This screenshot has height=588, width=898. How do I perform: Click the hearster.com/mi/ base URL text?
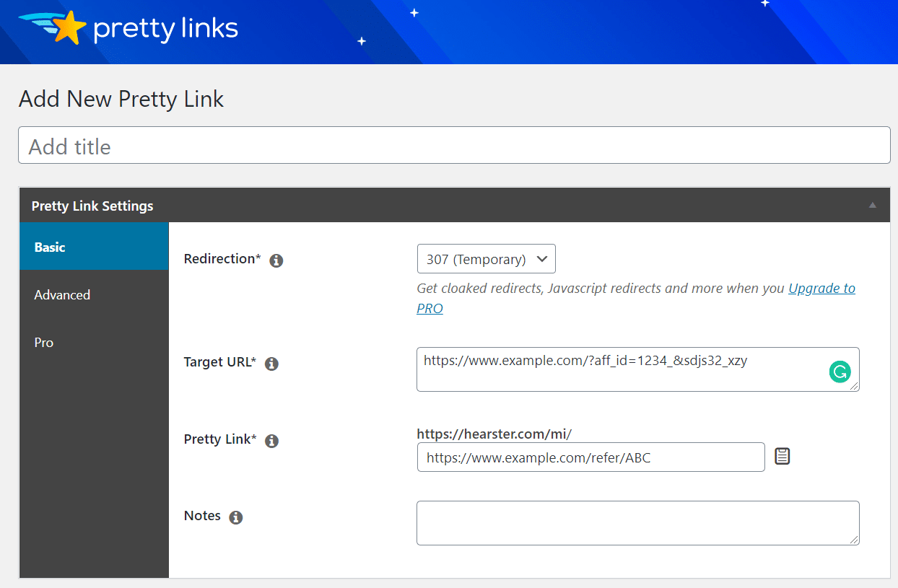pos(494,434)
